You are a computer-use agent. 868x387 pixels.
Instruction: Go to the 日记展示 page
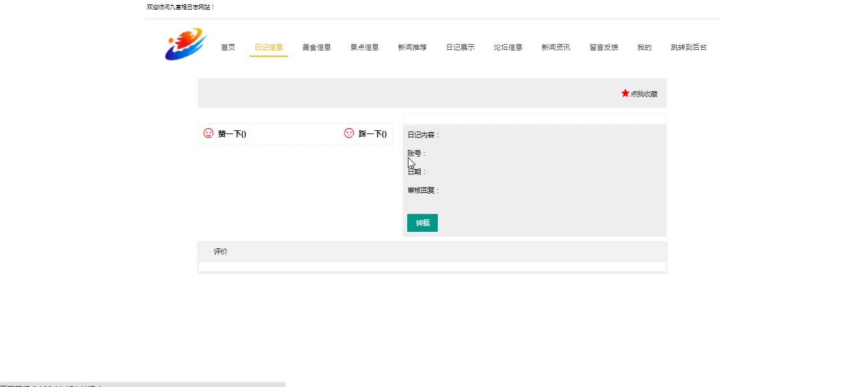tap(460, 47)
